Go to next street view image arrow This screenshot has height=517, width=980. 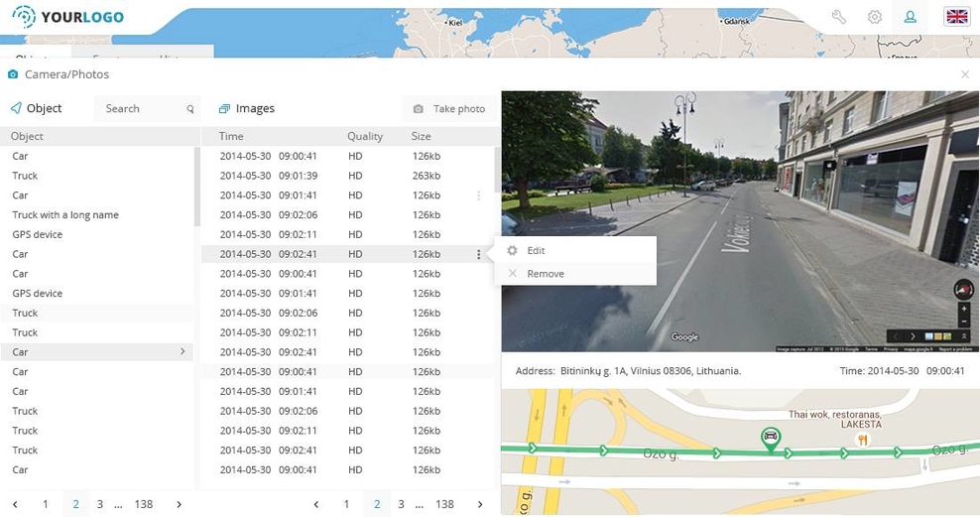tap(913, 336)
